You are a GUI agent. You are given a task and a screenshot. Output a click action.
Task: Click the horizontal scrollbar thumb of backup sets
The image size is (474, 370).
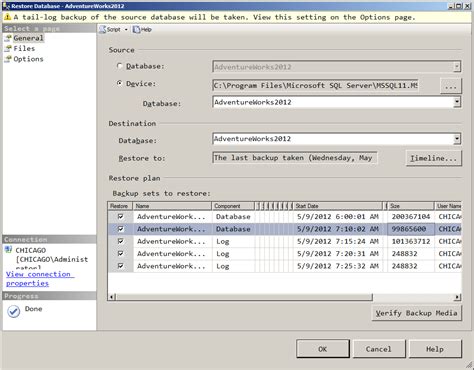tap(244, 297)
